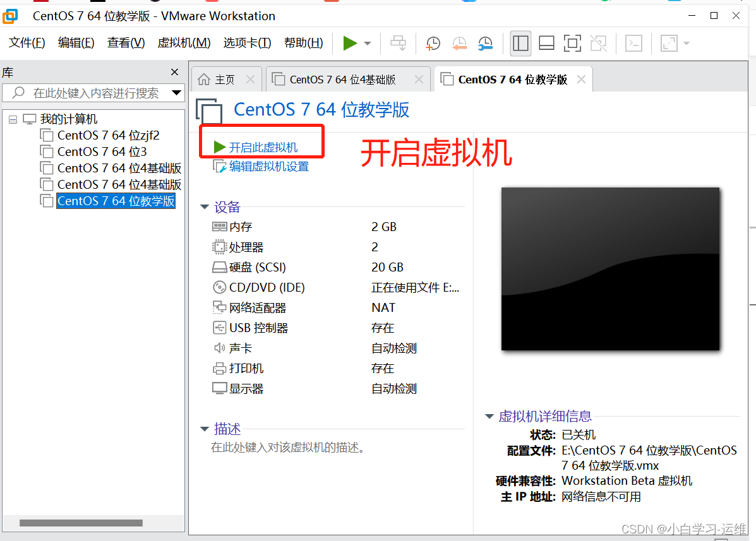Image resolution: width=756 pixels, height=541 pixels.
Task: Click the send Ctrl+Alt+Del toolbar icon
Action: pyautogui.click(x=399, y=44)
